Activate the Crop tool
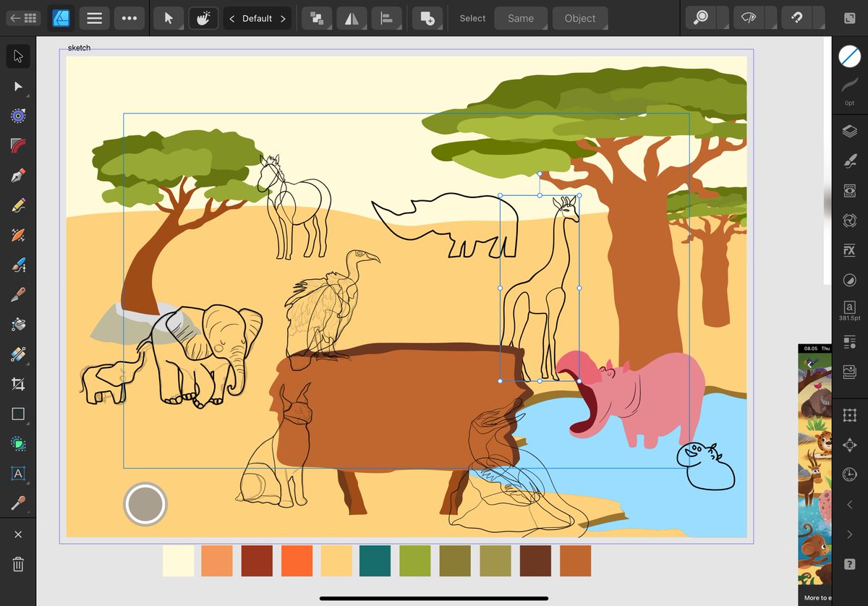 tap(17, 383)
